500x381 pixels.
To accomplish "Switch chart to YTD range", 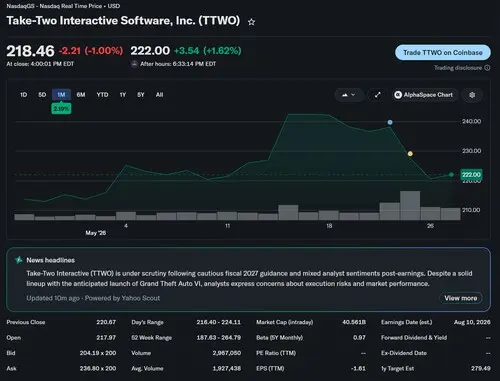I will coord(102,95).
